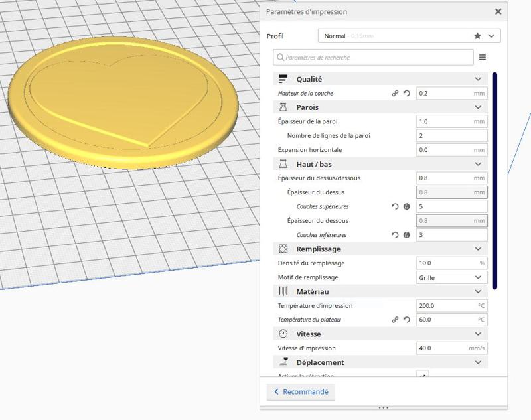The width and height of the screenshot is (531, 420).
Task: Close the Paramètres d'impression panel
Action: tap(498, 11)
